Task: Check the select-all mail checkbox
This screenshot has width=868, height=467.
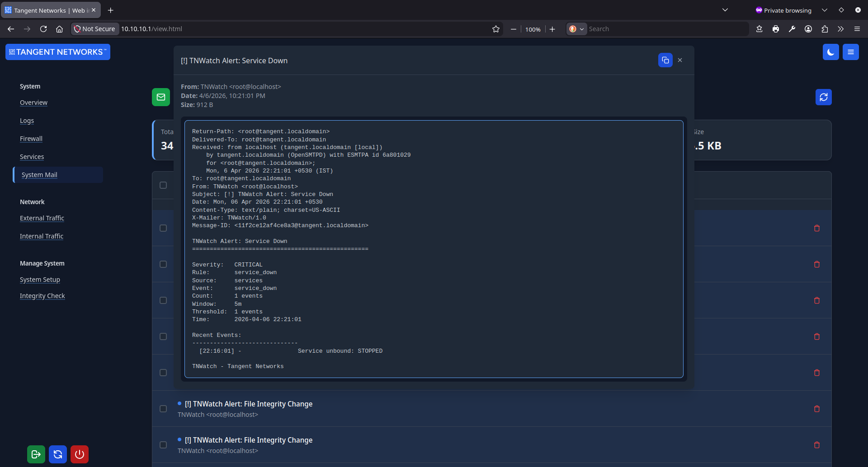Action: point(163,185)
